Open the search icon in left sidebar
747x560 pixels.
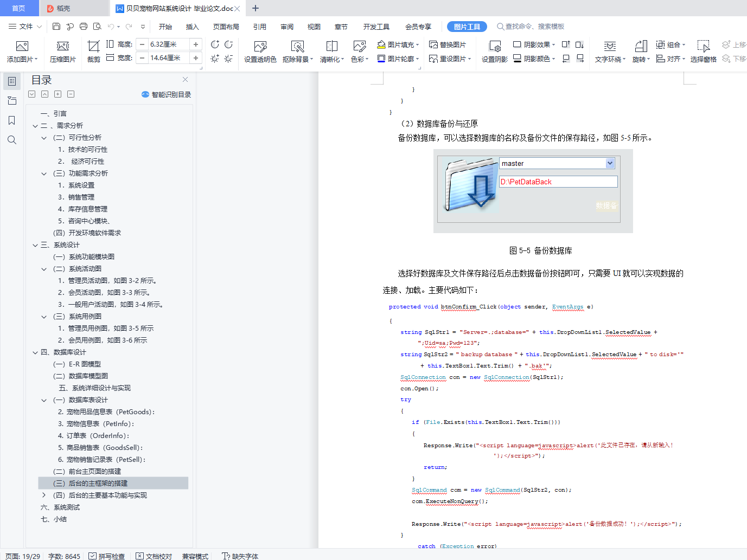12,140
